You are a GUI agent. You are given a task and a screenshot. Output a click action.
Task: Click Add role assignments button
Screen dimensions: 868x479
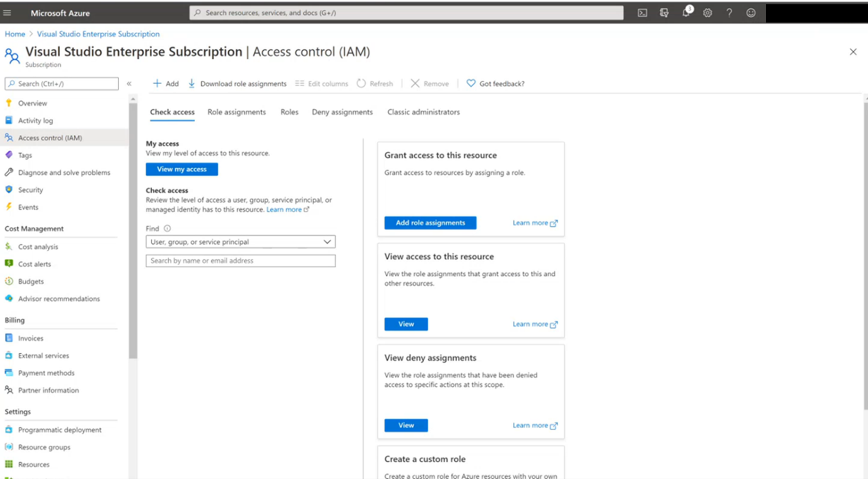(429, 222)
